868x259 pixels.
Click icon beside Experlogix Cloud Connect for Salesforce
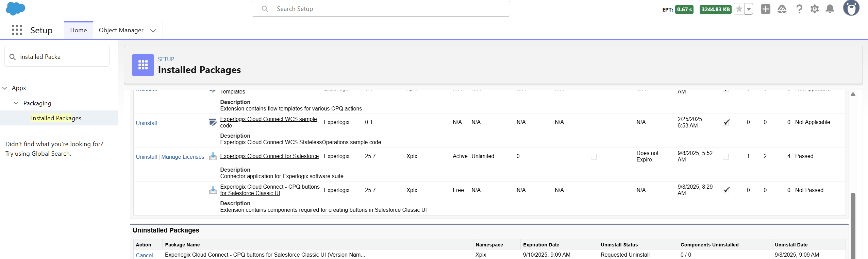(213, 156)
